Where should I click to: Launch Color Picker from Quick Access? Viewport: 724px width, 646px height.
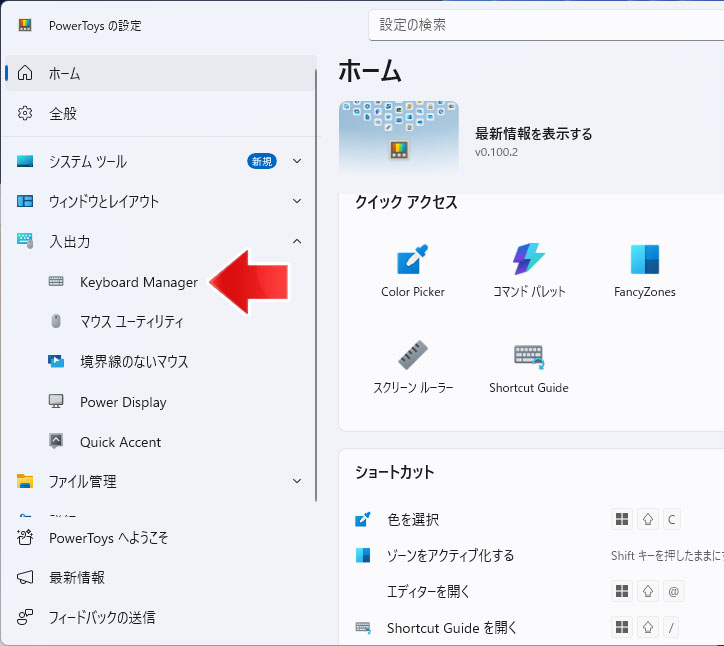coord(413,271)
